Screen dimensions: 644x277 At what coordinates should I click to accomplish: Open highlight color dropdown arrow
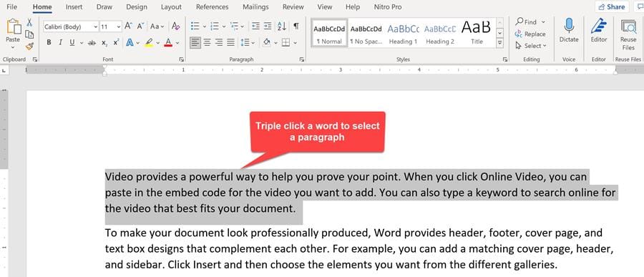pyautogui.click(x=157, y=43)
